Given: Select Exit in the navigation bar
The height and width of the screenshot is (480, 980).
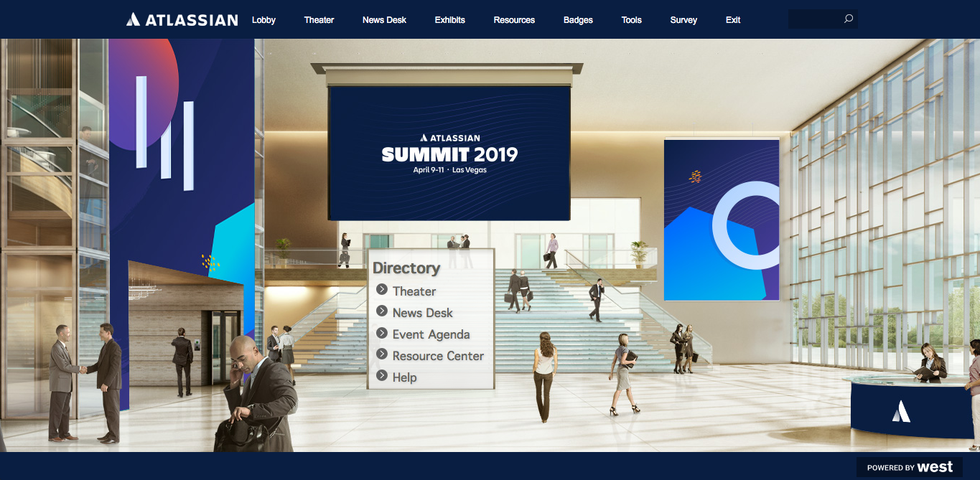Looking at the screenshot, I should 733,20.
